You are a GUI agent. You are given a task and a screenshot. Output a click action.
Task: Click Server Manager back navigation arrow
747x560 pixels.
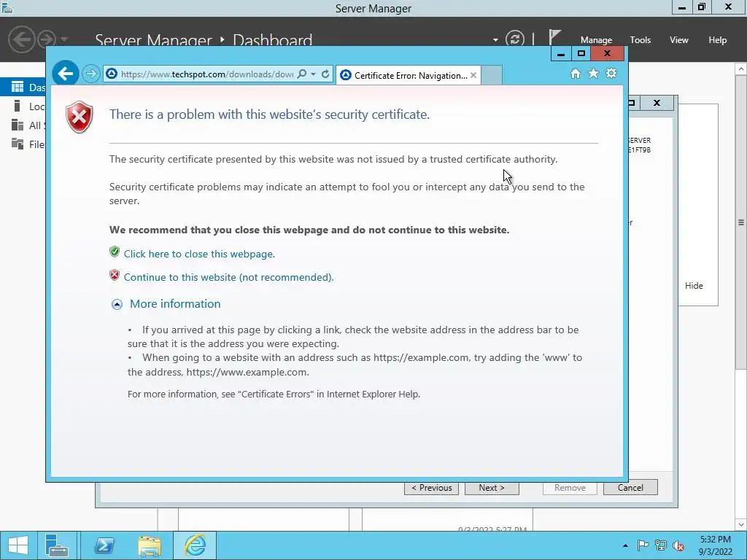(x=21, y=39)
